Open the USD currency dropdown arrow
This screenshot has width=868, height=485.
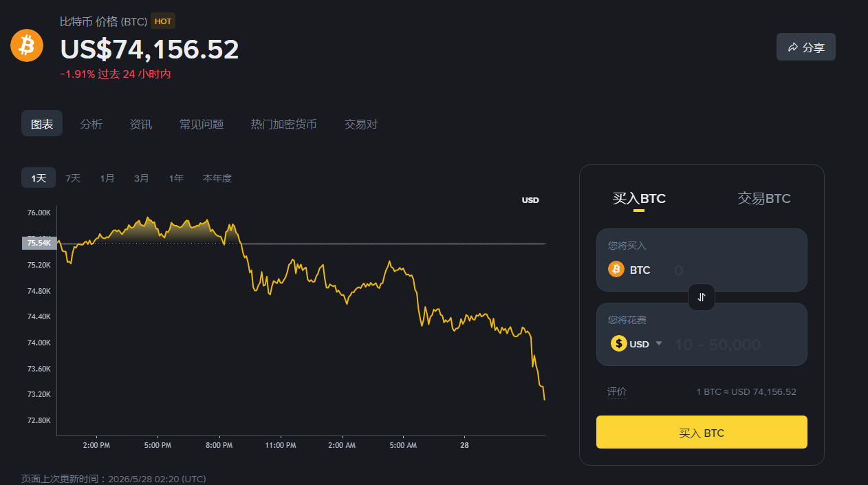[x=659, y=343]
